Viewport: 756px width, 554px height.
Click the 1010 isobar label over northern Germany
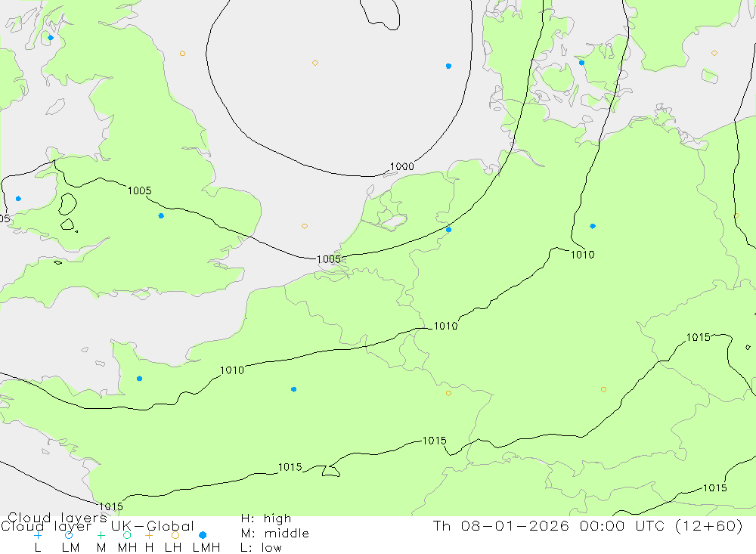pos(582,255)
